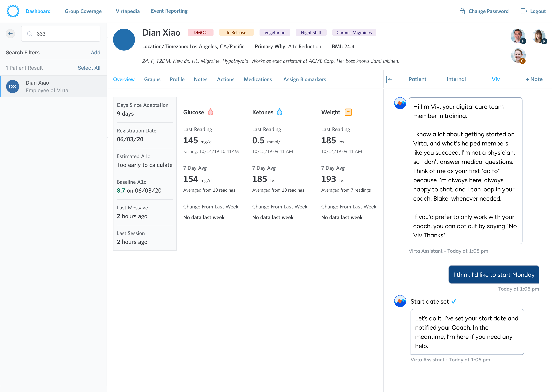Click the DX patient avatar badge

(13, 86)
